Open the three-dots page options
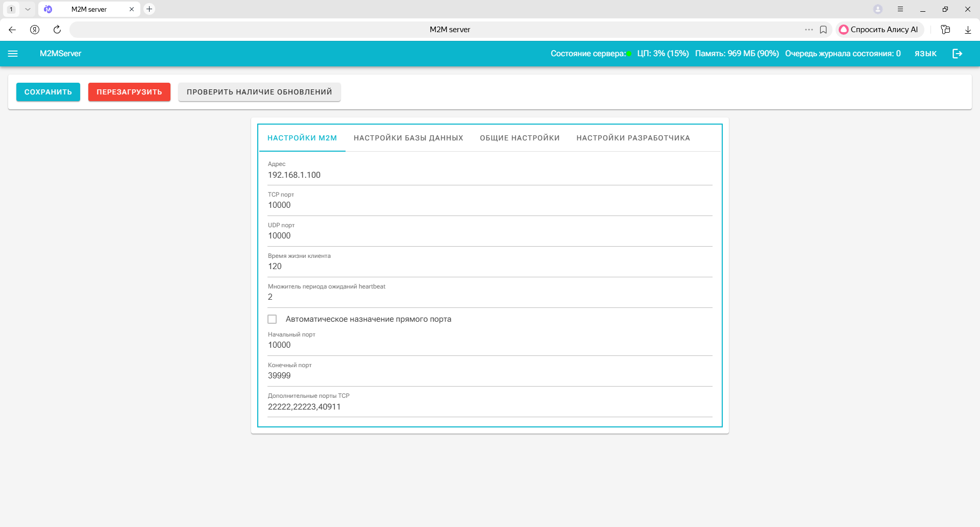The height and width of the screenshot is (527, 980). click(808, 30)
